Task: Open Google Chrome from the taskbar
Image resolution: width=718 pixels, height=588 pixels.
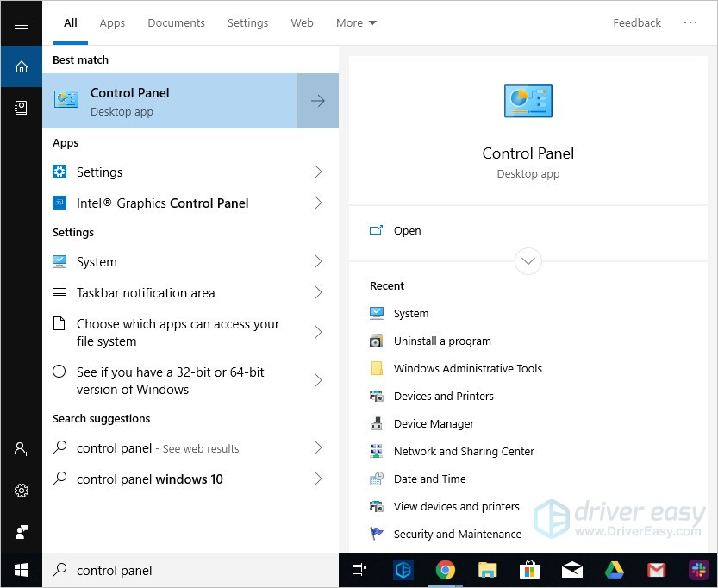Action: [x=445, y=570]
